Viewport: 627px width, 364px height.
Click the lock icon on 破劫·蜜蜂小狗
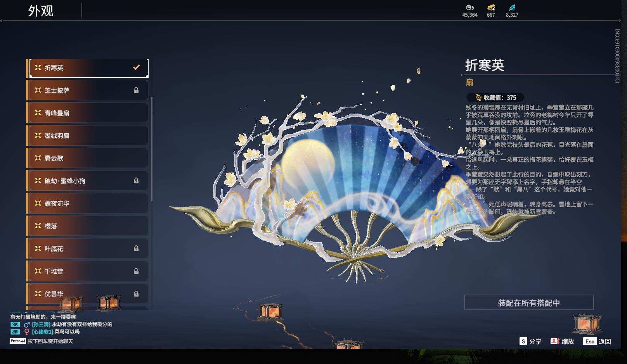[x=137, y=181]
